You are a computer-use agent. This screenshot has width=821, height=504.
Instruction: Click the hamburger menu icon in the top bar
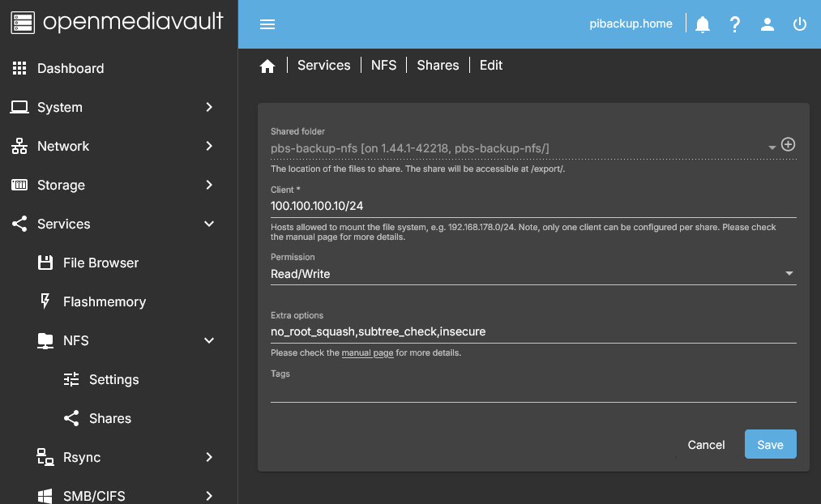click(267, 24)
